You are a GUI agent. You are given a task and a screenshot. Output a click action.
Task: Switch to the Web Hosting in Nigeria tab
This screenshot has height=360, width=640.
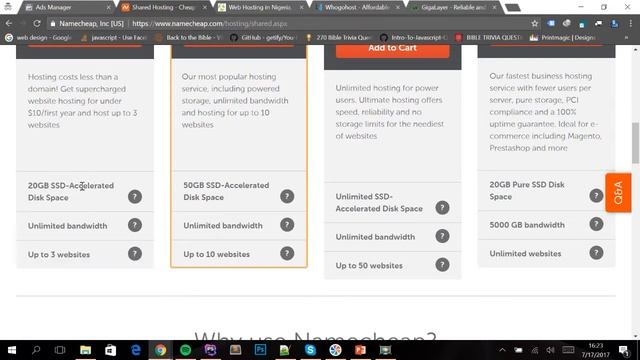click(260, 7)
